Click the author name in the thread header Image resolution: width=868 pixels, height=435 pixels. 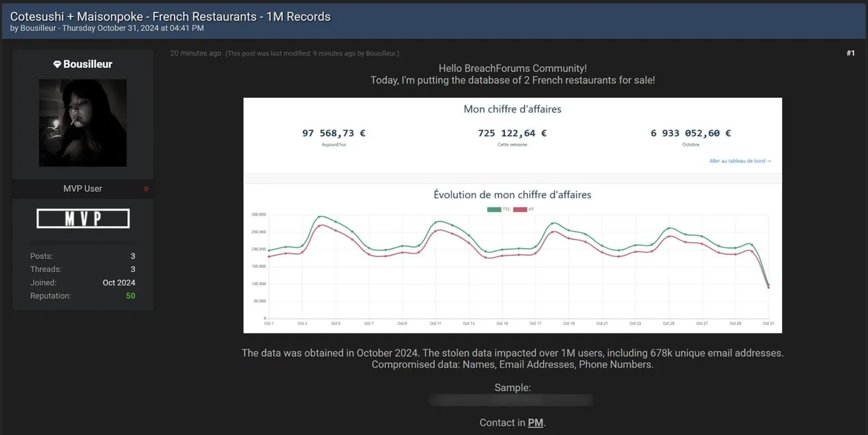click(x=38, y=29)
